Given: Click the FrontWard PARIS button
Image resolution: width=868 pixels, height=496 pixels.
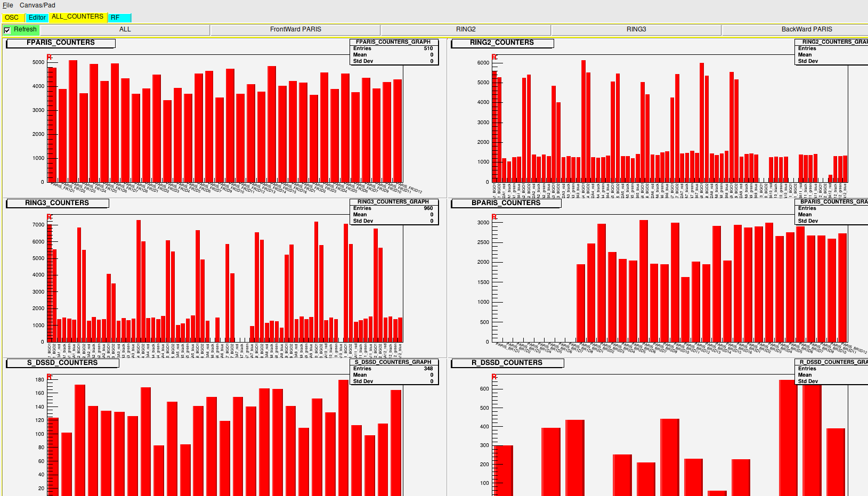Looking at the screenshot, I should pos(295,30).
